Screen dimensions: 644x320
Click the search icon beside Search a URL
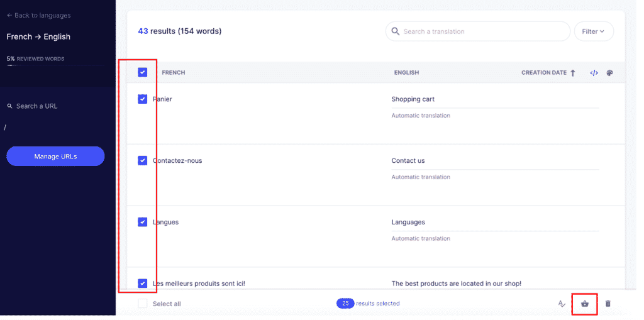click(9, 106)
